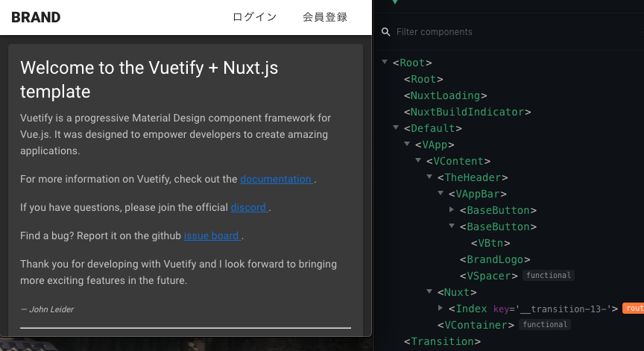Click the BRAND logo in header
The width and height of the screenshot is (644, 351).
(36, 17)
